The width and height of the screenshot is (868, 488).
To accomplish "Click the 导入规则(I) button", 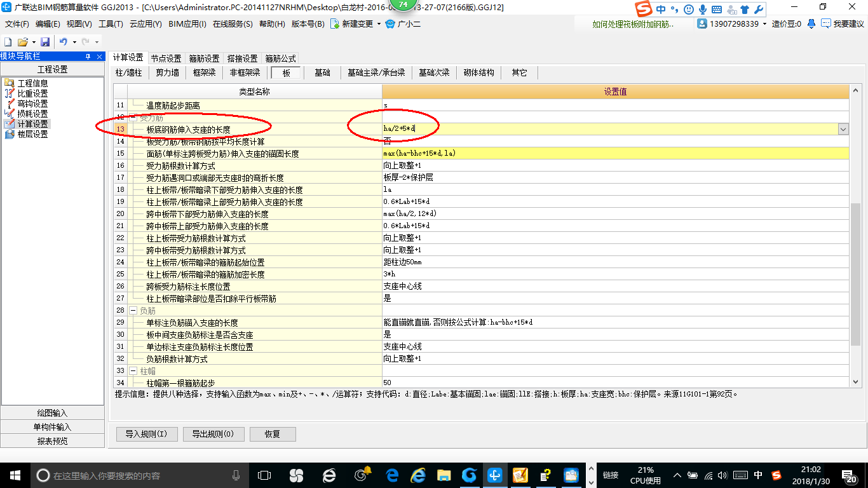I will [146, 435].
